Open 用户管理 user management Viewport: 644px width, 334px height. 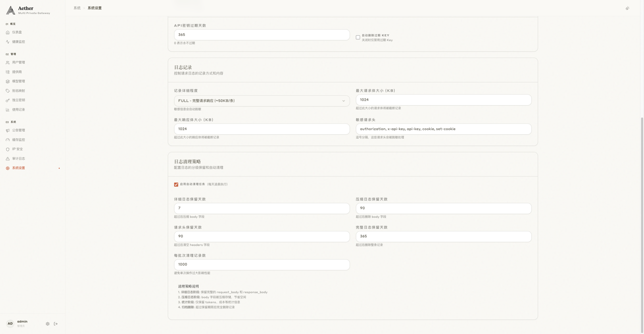click(x=18, y=62)
